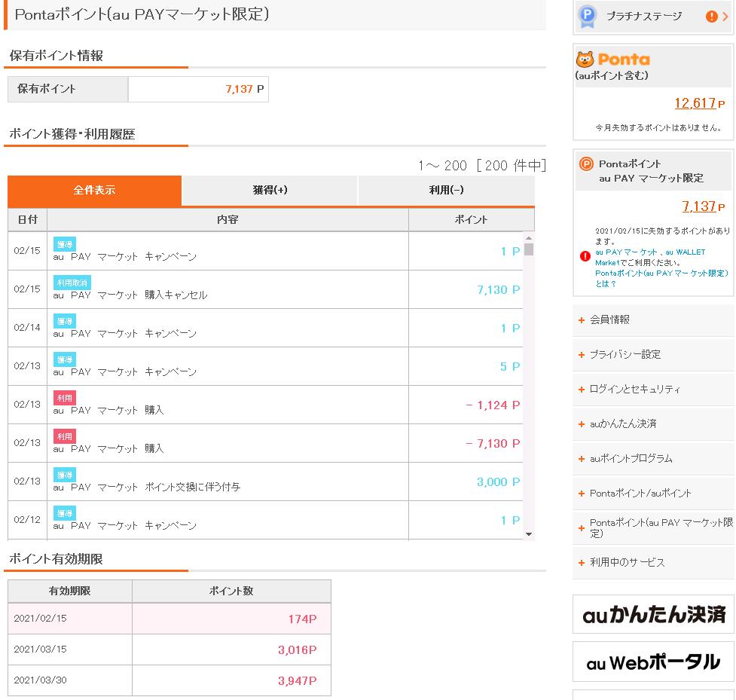Open the au WALLET Market link
Viewport: 736px width, 700px height.
coord(650,257)
